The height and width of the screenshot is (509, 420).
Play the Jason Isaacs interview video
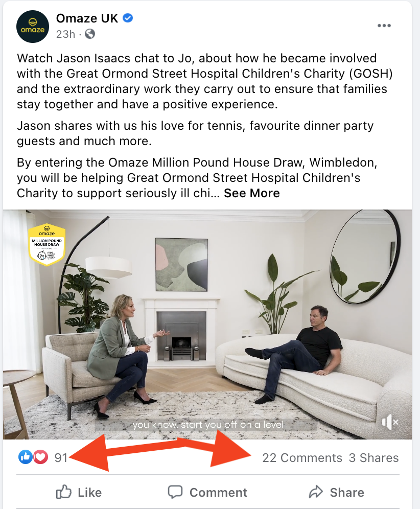click(207, 325)
